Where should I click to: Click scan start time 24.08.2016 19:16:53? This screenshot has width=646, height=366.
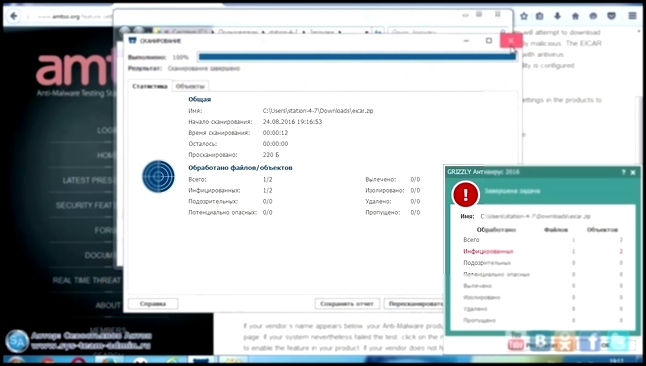[x=292, y=122]
